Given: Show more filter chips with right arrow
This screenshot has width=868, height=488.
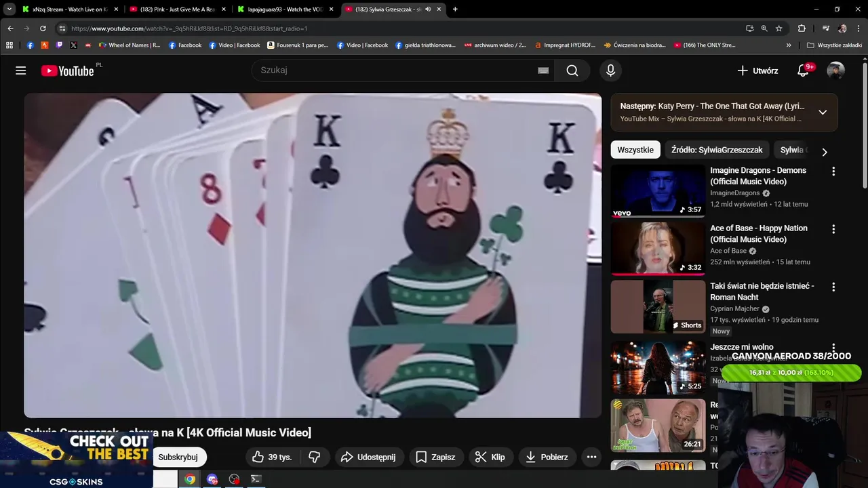Looking at the screenshot, I should click(825, 152).
